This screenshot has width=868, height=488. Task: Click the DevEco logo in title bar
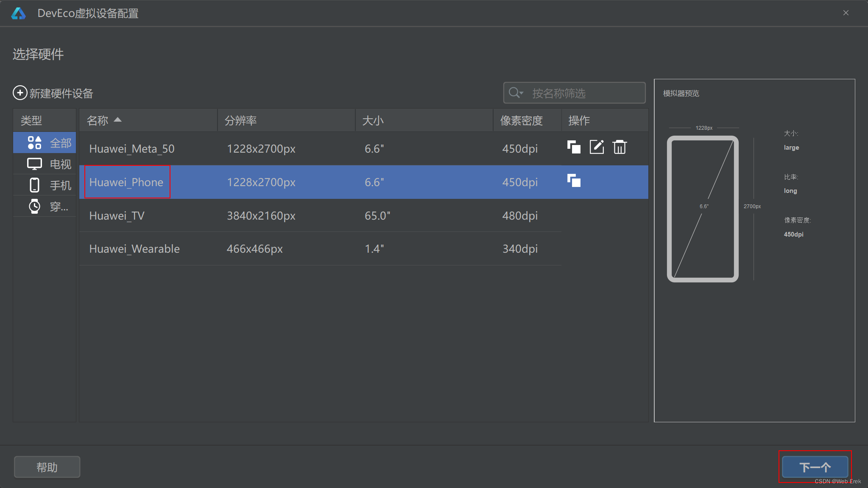pos(19,14)
